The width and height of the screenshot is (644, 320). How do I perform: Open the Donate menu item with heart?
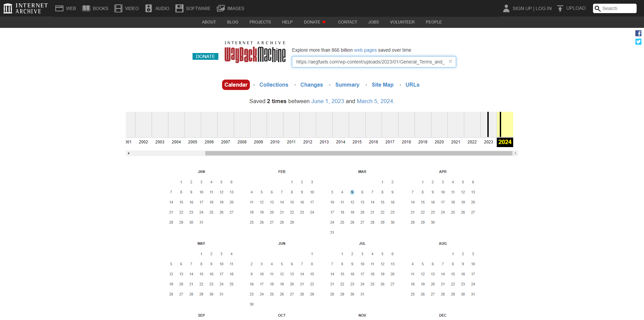pos(315,22)
